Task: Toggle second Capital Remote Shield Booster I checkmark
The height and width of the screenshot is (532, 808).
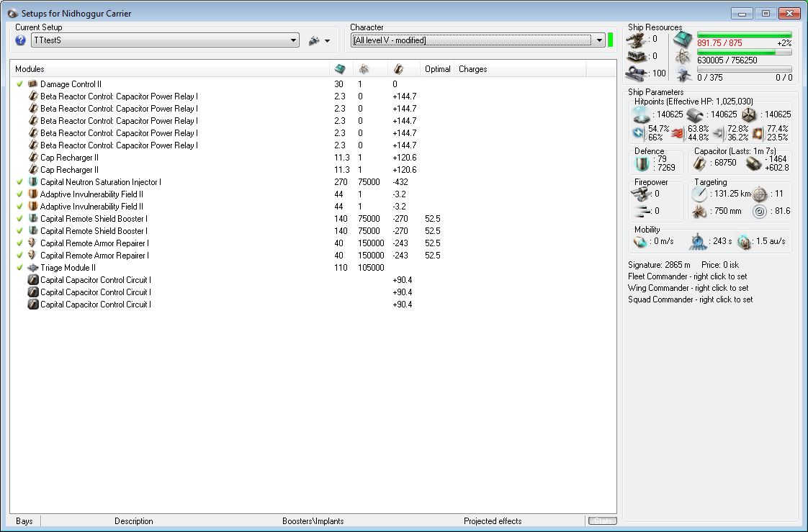Action: click(19, 230)
